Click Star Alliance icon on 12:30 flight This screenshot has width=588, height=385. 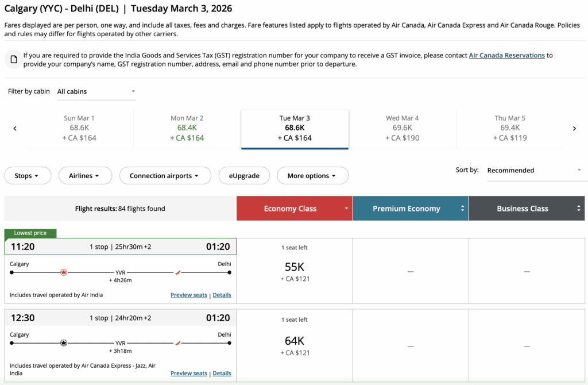64,343
